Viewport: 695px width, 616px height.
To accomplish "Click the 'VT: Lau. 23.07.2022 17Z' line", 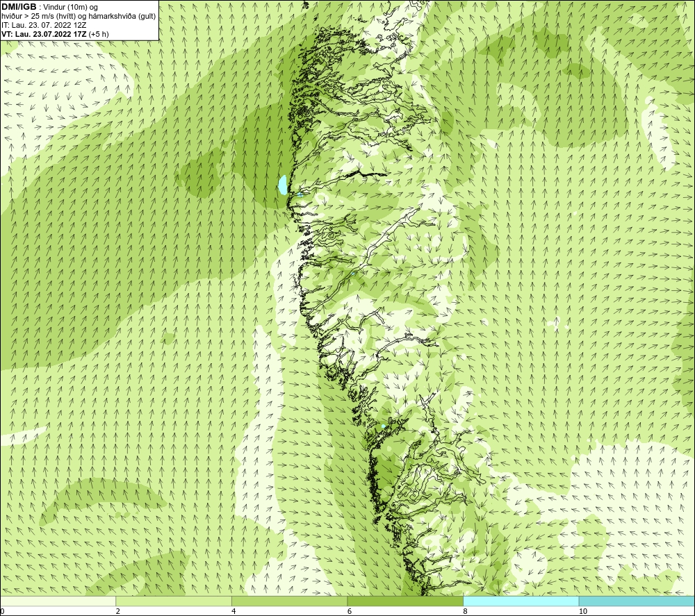I will click(x=44, y=34).
